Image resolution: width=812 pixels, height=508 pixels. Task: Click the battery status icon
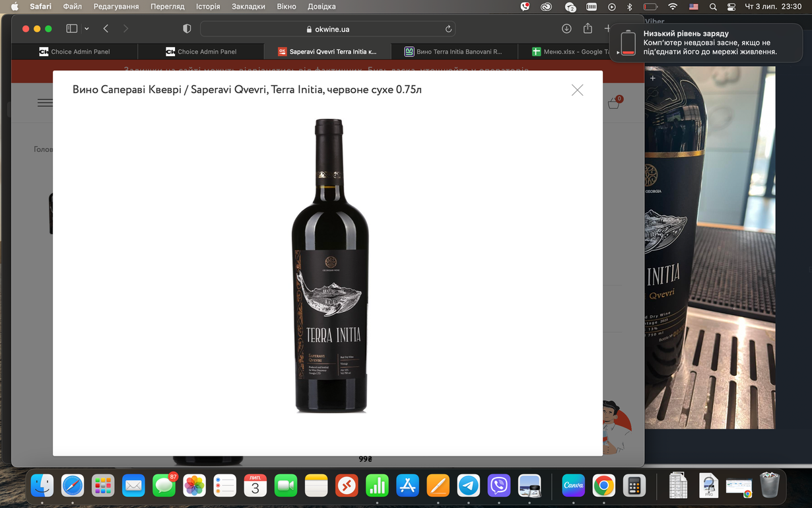(650, 7)
